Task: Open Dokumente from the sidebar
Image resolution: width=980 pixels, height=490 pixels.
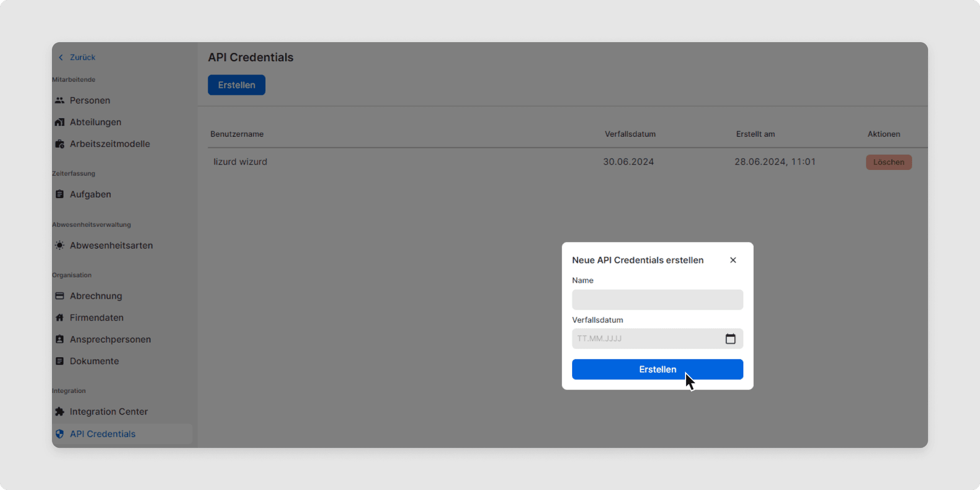Action: tap(94, 361)
